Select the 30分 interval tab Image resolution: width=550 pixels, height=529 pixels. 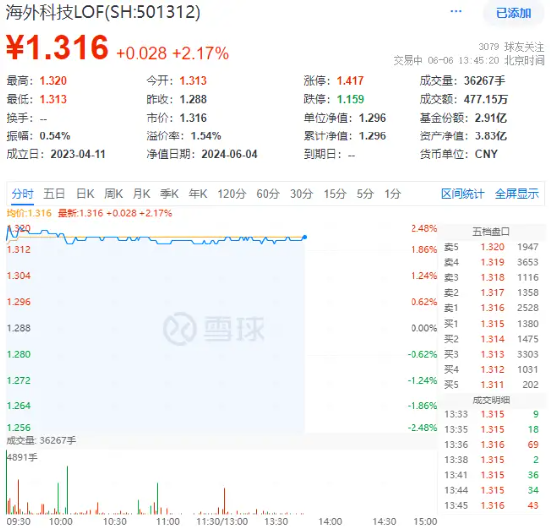(301, 194)
